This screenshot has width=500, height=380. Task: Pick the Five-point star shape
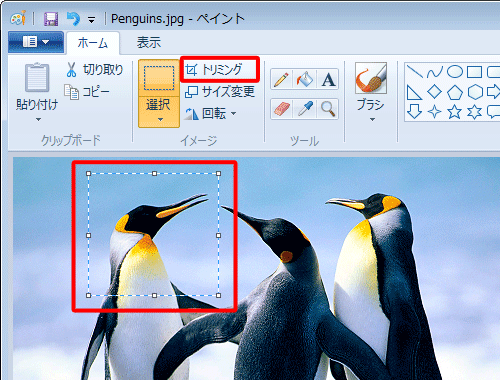coord(455,112)
